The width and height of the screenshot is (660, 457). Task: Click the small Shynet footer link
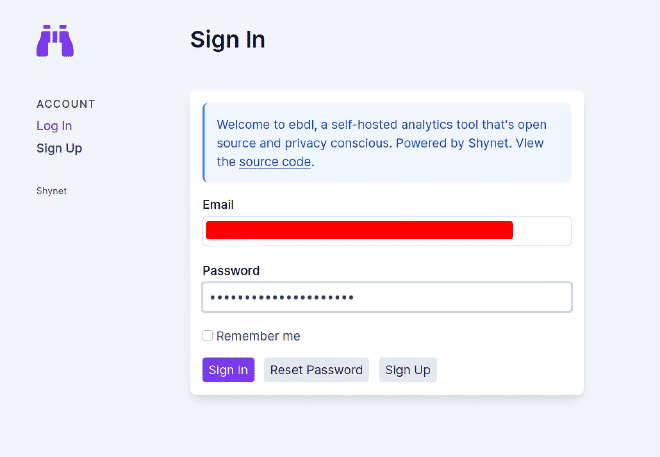point(51,191)
